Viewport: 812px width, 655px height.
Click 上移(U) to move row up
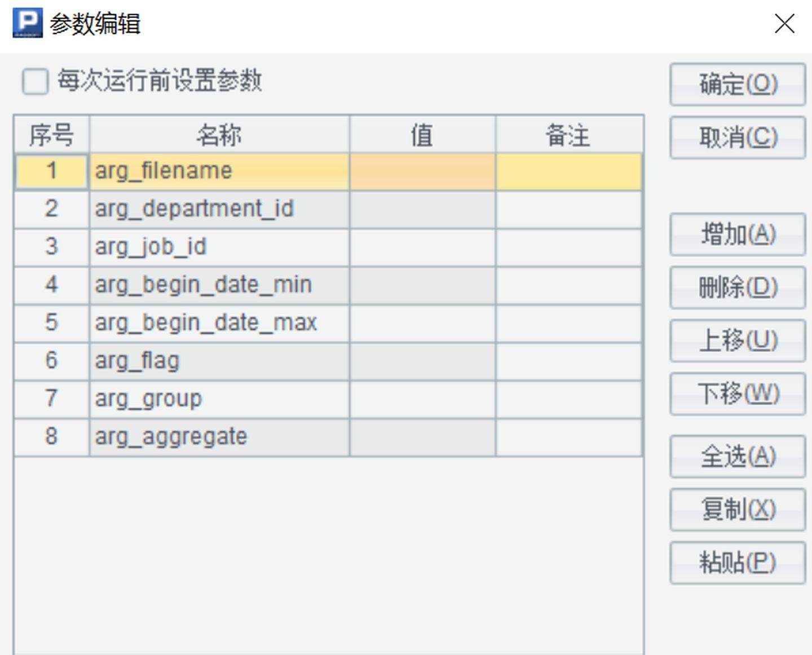(738, 340)
